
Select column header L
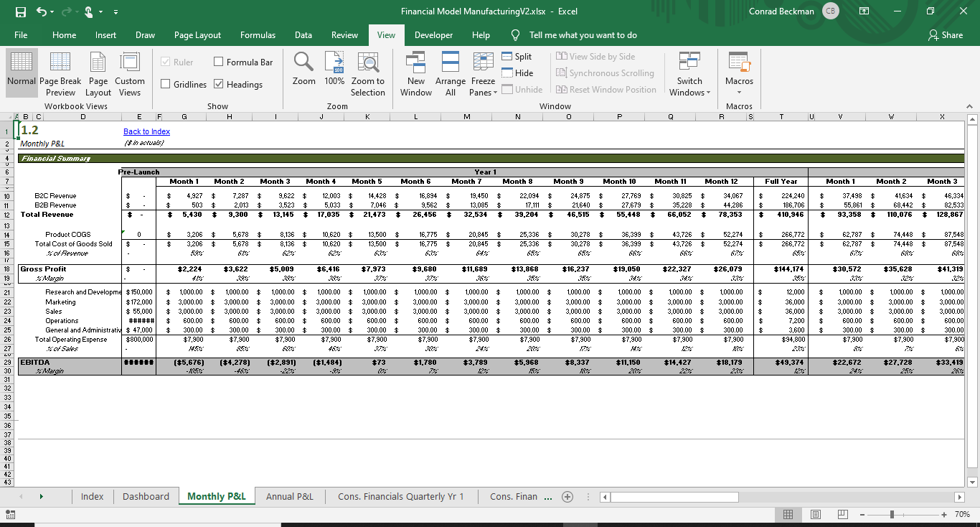[x=416, y=116]
